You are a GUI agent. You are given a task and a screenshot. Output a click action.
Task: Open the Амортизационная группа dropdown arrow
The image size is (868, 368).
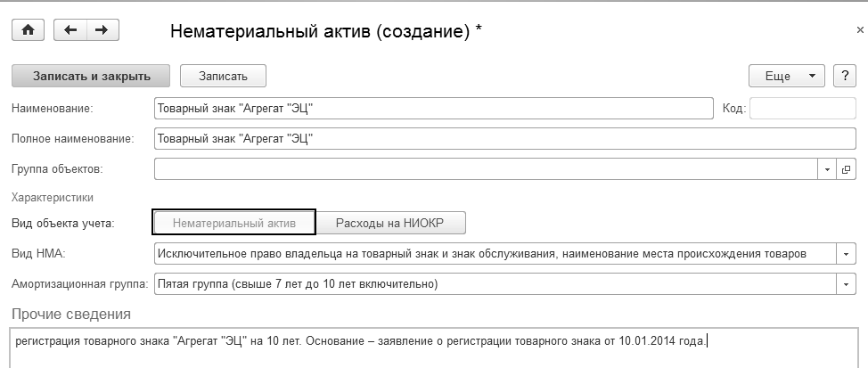[845, 284]
